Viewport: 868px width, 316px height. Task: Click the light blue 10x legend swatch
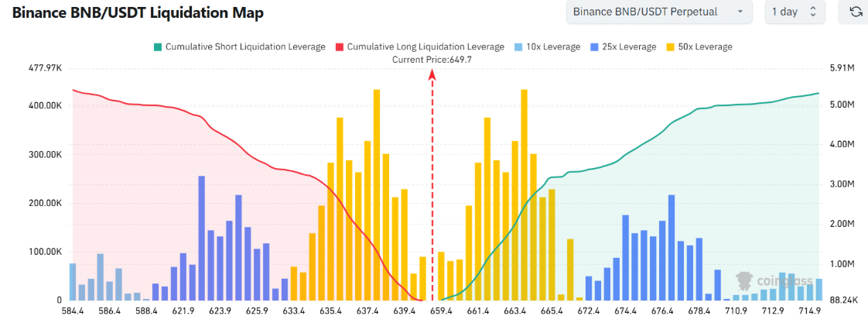point(518,46)
